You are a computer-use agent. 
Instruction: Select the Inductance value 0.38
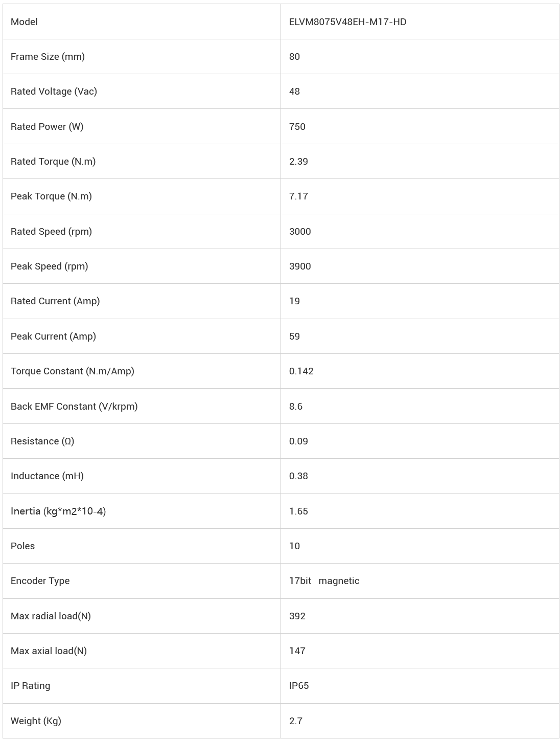[298, 476]
